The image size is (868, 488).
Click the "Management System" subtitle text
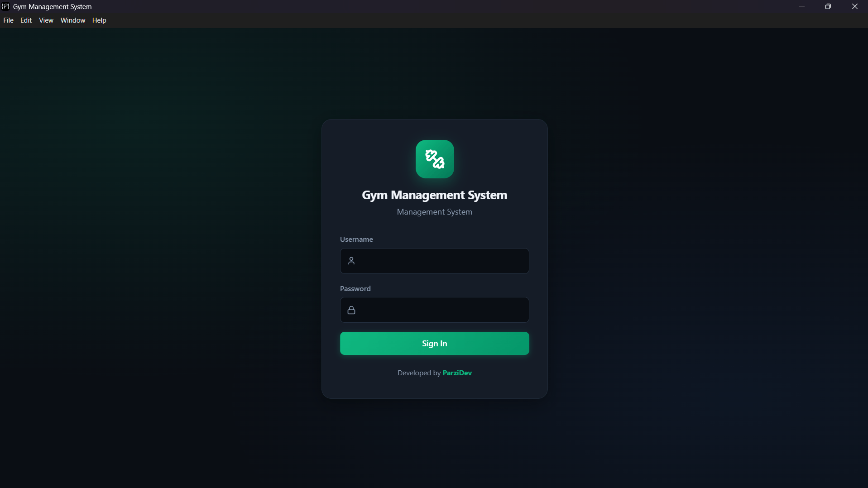click(435, 212)
